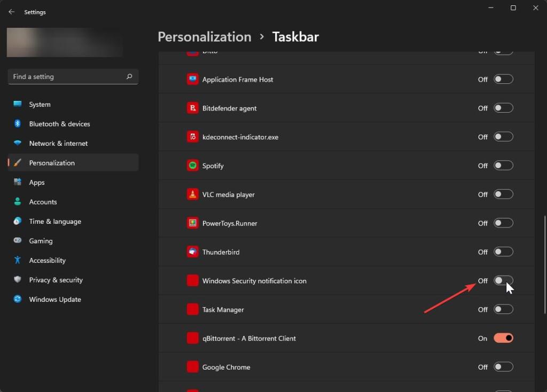547x392 pixels.
Task: Open Privacy & security page
Action: pyautogui.click(x=73, y=280)
